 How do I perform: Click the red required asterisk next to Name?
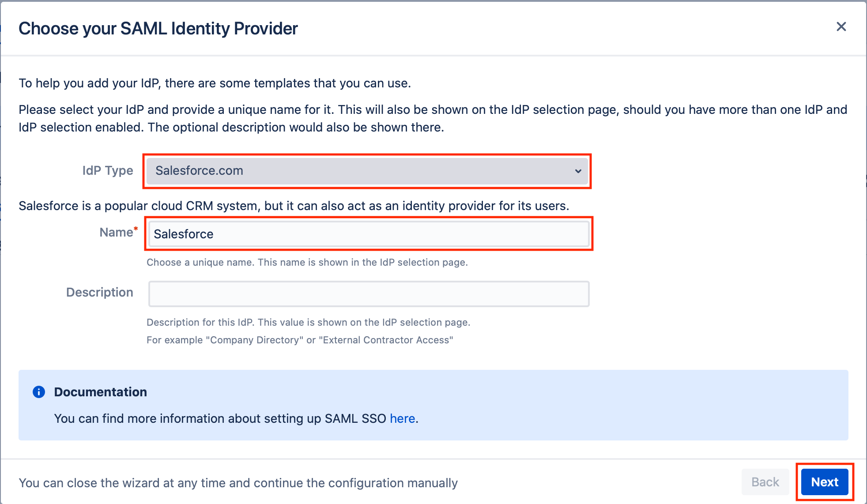coord(136,229)
